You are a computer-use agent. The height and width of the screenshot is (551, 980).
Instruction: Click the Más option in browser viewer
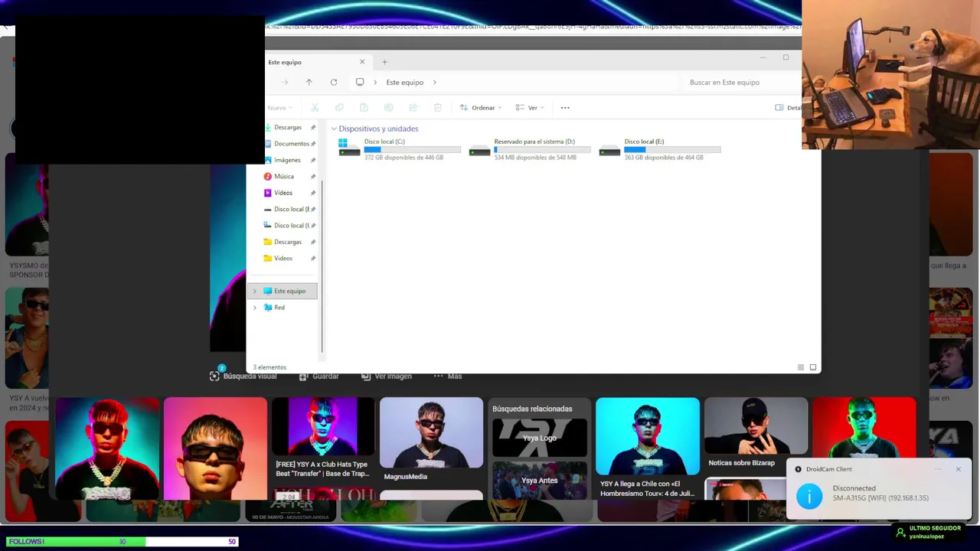448,376
